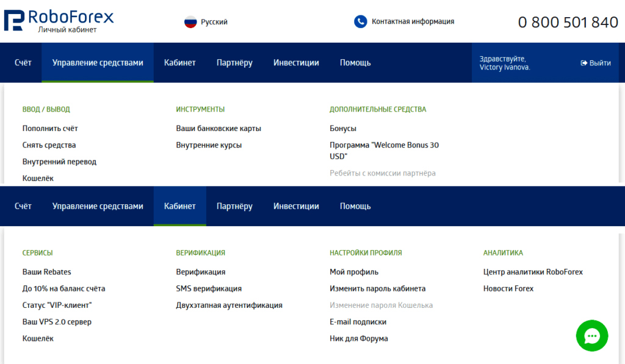Screen dimensions: 625x364
Task: Click Изменить пароль кабинета
Action: (x=377, y=288)
